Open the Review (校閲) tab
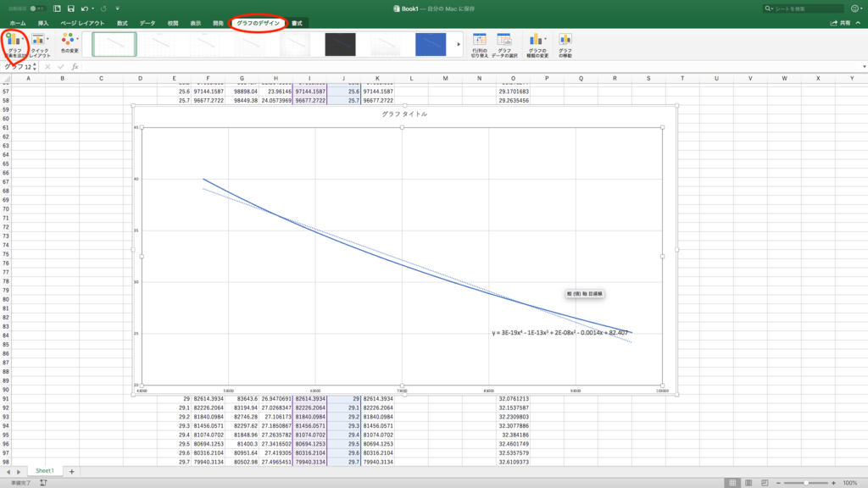The image size is (868, 488). pos(173,23)
